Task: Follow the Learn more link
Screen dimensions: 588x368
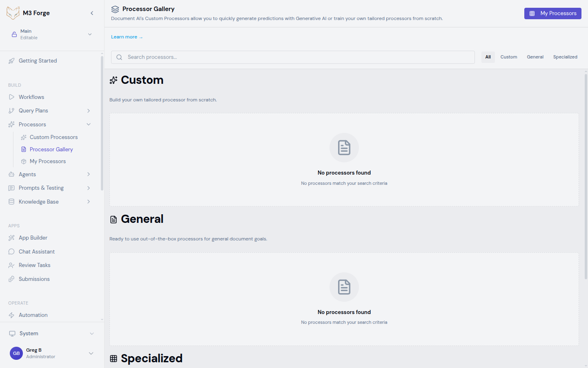Action: pos(127,37)
